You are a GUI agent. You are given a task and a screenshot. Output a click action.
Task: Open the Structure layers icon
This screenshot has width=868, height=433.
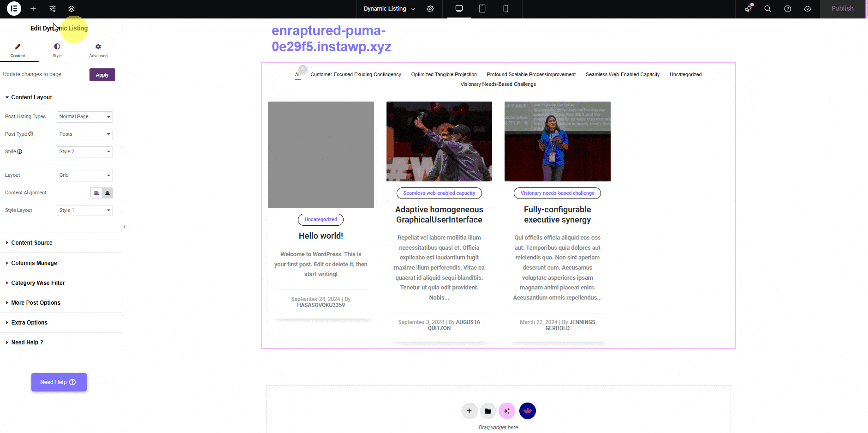point(71,9)
